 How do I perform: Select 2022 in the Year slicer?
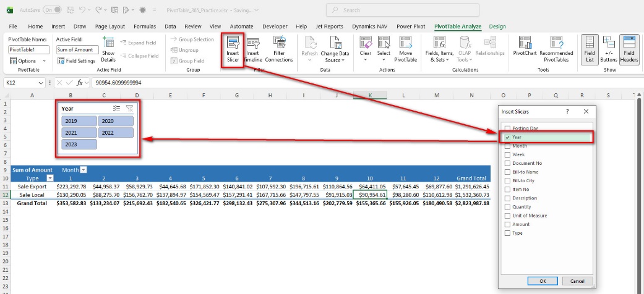[116, 132]
